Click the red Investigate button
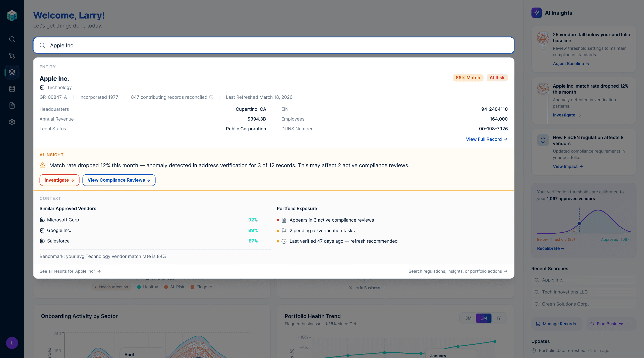This screenshot has height=358, width=644. (59, 180)
